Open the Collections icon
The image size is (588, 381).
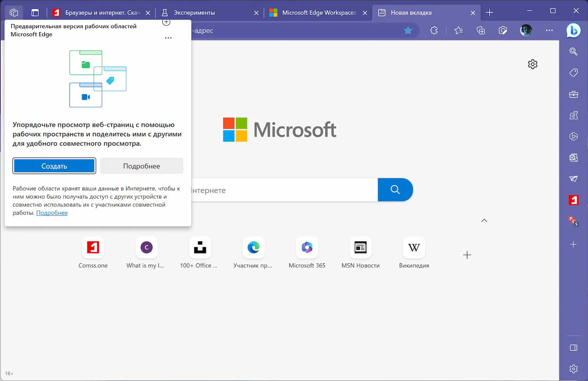point(481,31)
